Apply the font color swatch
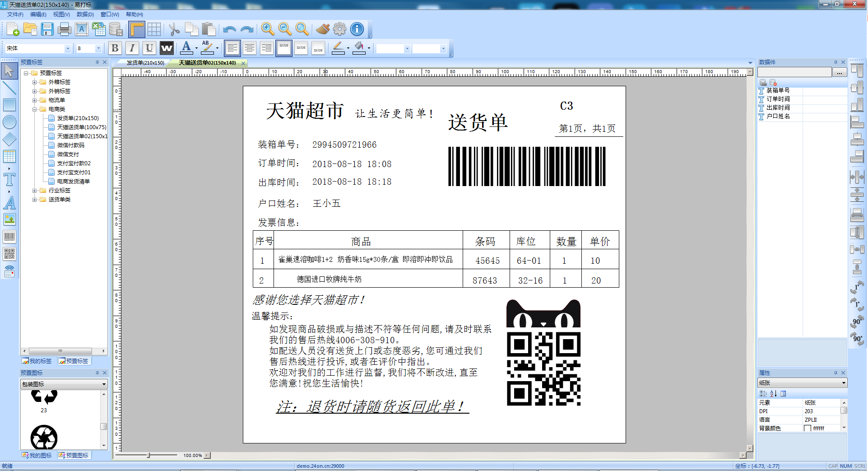 186,48
